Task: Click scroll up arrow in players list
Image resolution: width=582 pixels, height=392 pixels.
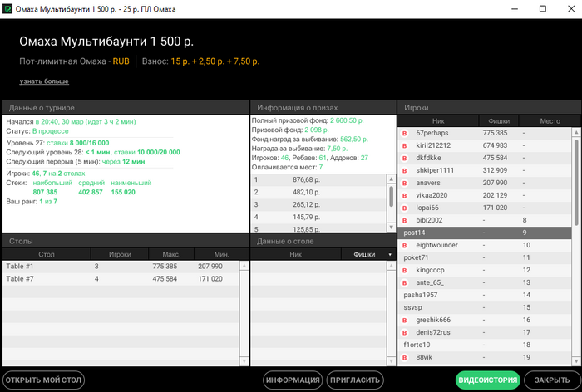Action: tap(576, 132)
